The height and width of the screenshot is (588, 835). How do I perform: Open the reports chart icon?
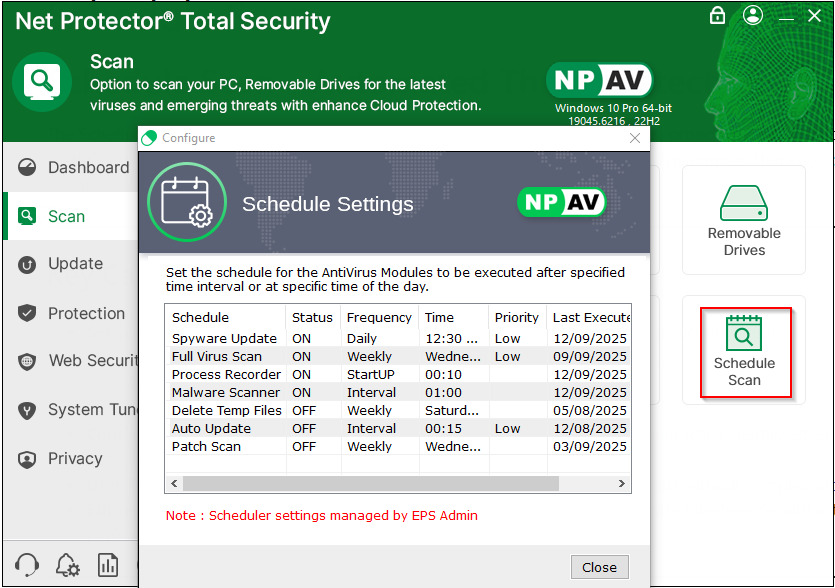(x=108, y=565)
